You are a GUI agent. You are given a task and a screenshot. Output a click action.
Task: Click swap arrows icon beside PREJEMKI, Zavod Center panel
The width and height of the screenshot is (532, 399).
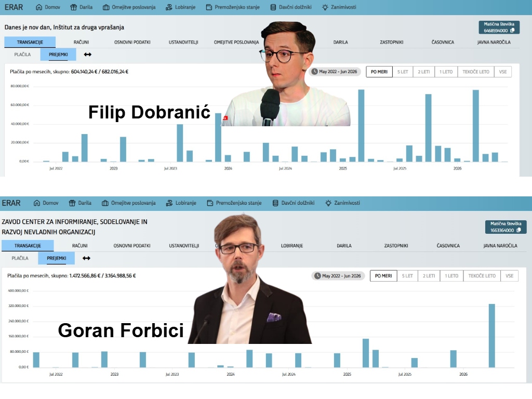[x=87, y=258]
